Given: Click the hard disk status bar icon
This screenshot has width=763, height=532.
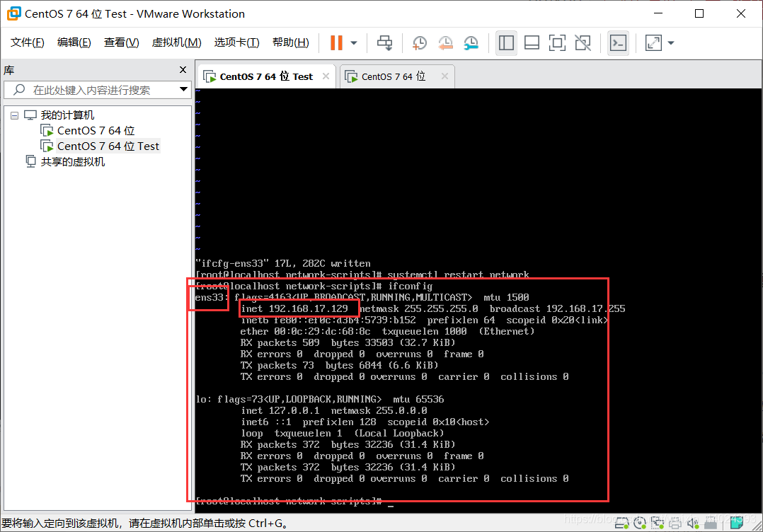Looking at the screenshot, I should [621, 524].
